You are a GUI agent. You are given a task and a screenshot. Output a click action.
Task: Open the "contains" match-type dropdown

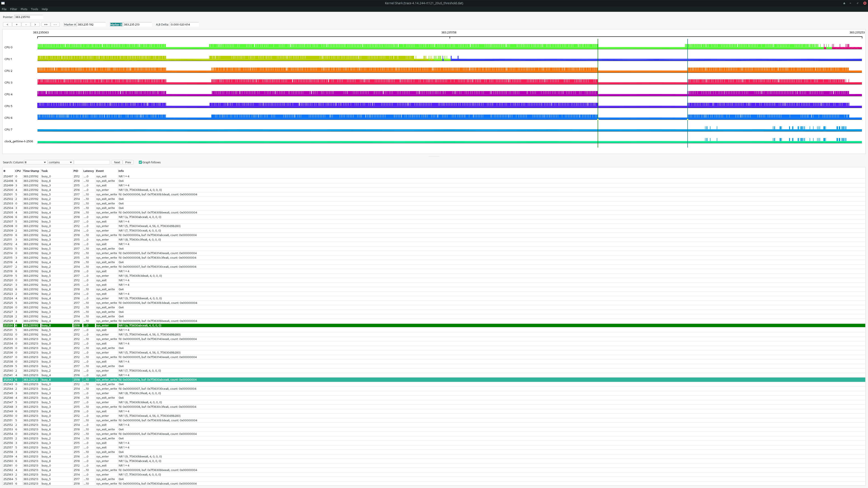coord(60,162)
